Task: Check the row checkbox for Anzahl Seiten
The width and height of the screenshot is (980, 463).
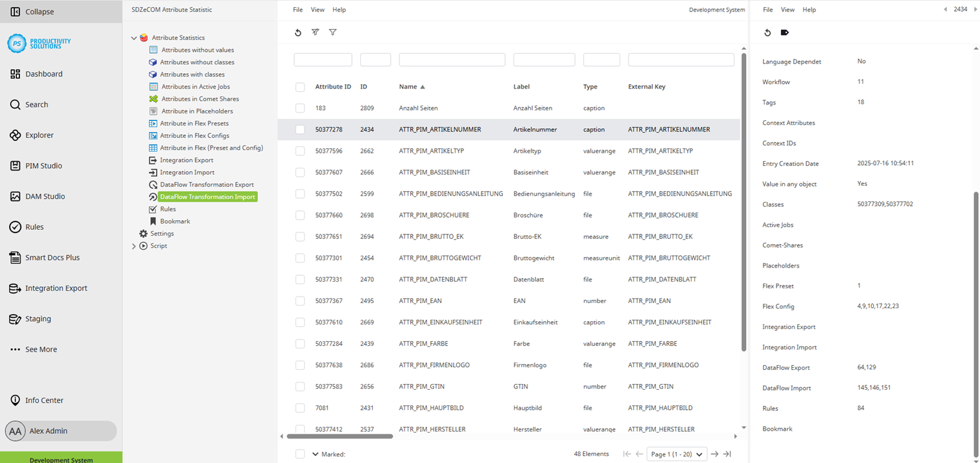Action: pos(300,107)
